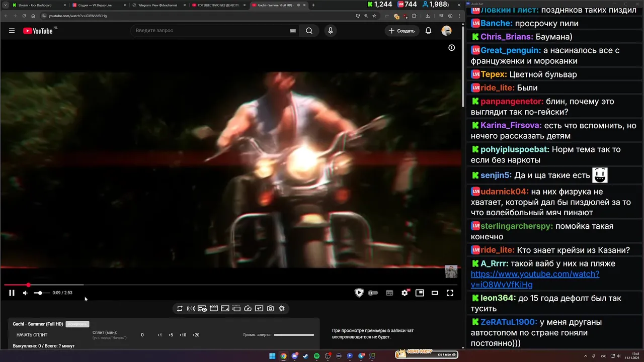Image resolution: width=644 pixels, height=362 pixels.
Task: Add +10 minutes to the split
Action: pos(183,335)
